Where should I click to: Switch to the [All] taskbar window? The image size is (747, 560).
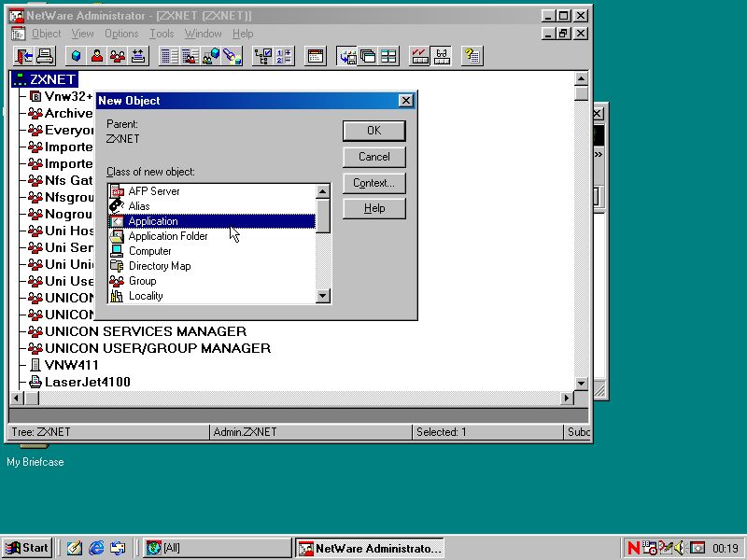(x=218, y=548)
